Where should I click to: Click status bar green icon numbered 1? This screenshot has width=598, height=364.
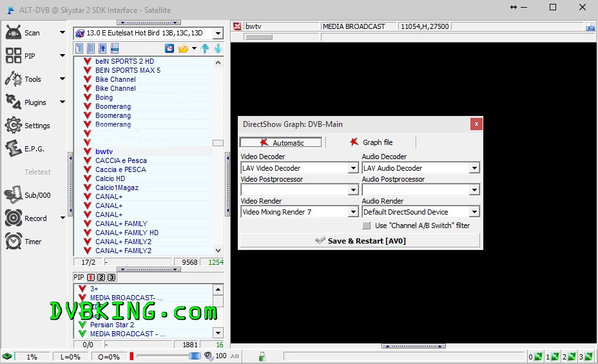coord(555,357)
